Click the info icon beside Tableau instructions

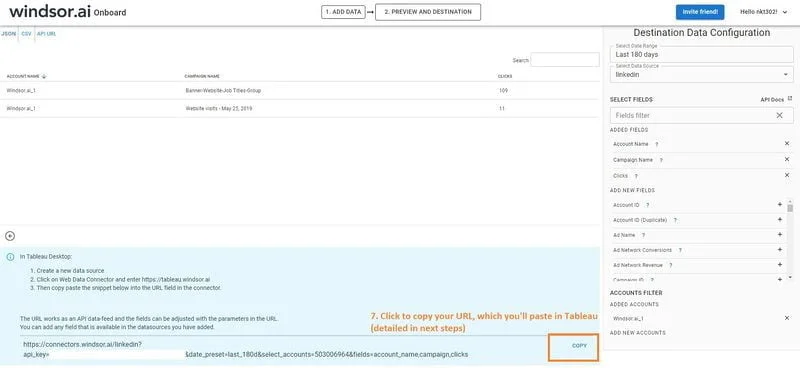click(10, 257)
